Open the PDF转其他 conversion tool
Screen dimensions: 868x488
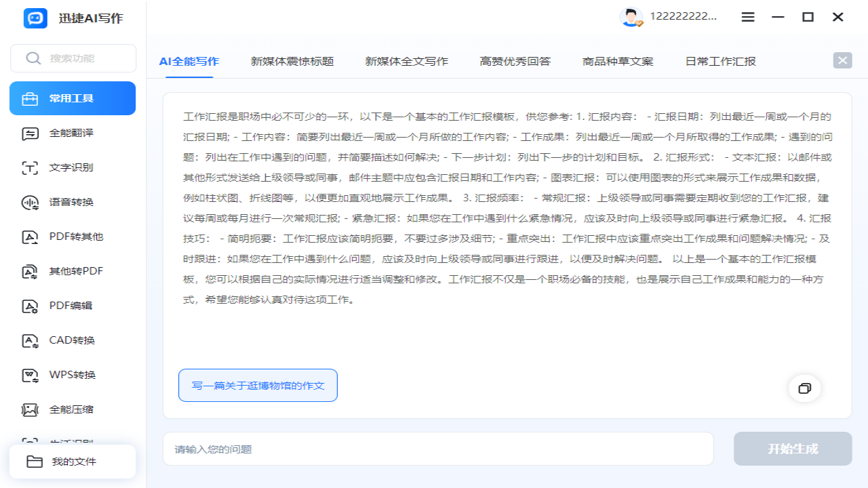(x=72, y=236)
